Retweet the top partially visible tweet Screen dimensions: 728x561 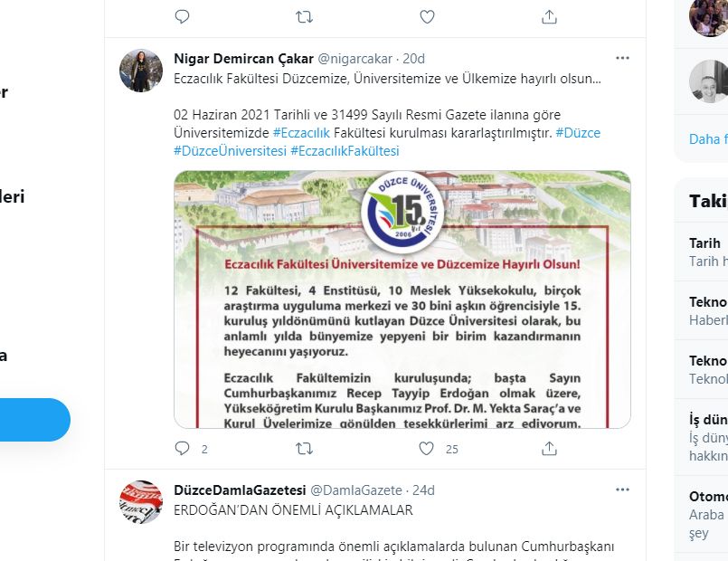click(304, 16)
